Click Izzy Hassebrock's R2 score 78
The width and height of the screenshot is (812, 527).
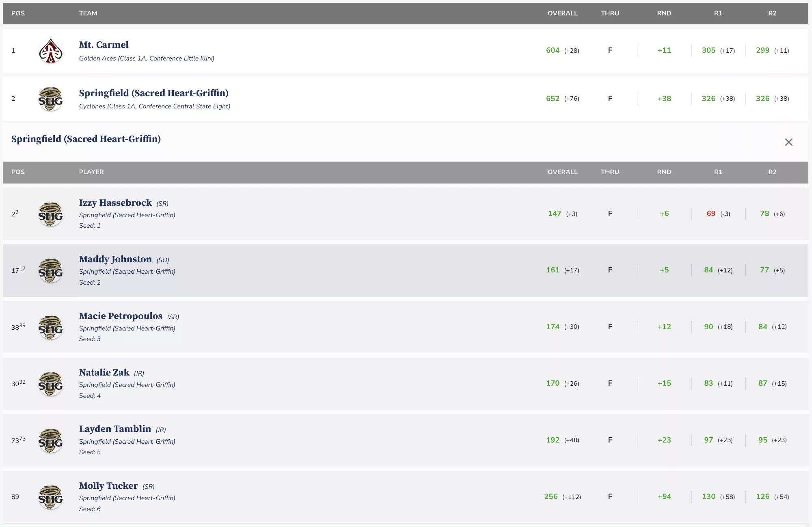coord(764,214)
